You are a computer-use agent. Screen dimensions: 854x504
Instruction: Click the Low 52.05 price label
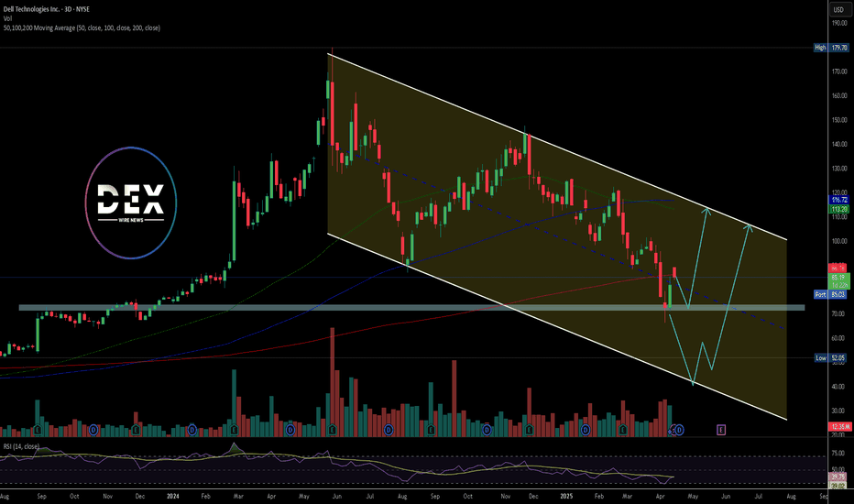830,358
